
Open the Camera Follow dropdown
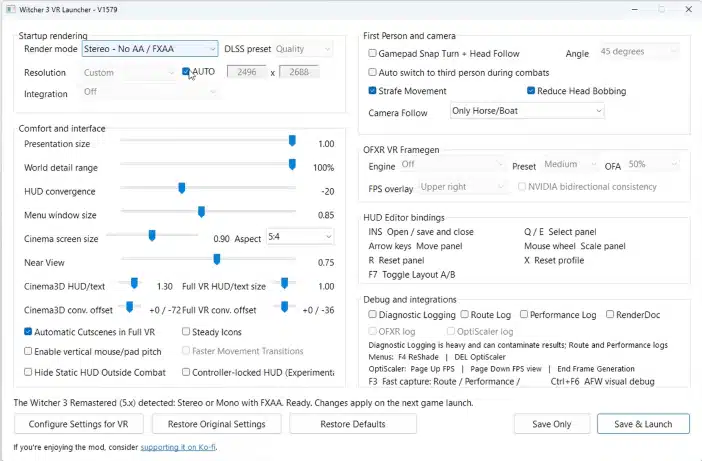click(x=527, y=111)
